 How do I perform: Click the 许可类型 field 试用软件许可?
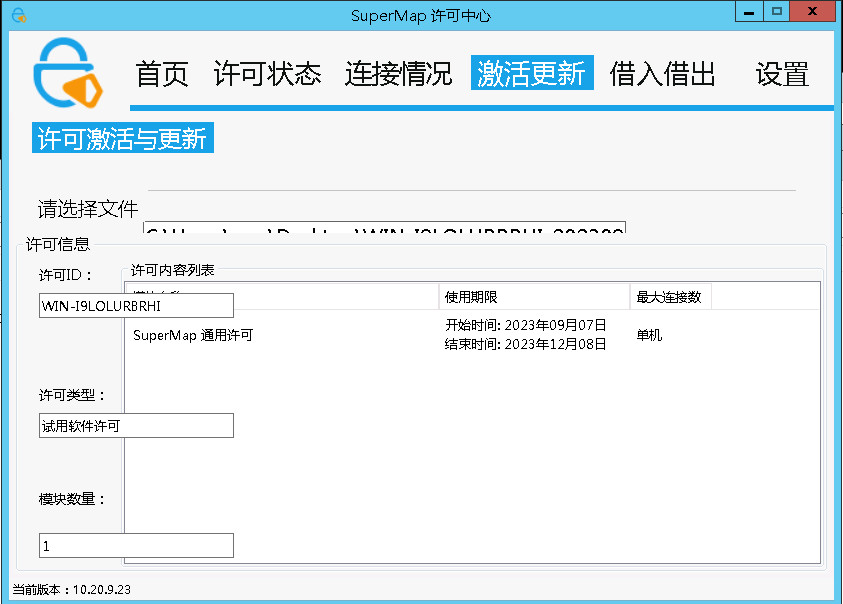point(136,425)
